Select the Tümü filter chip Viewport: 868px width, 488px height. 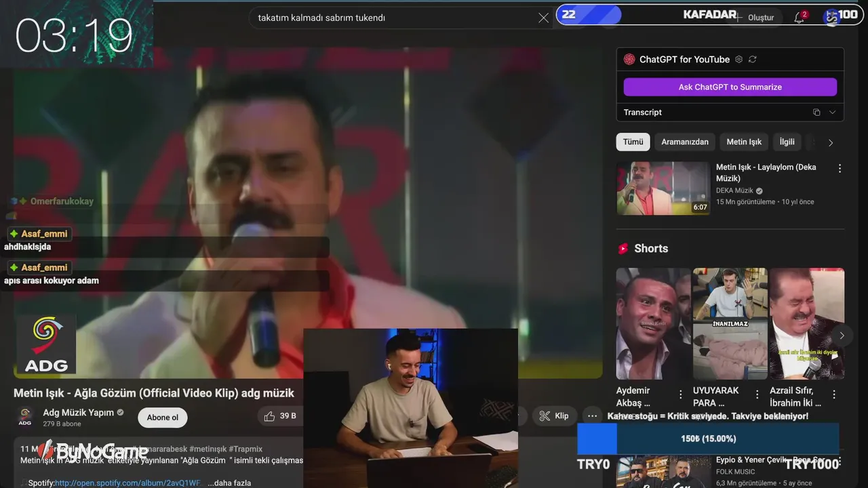click(633, 142)
